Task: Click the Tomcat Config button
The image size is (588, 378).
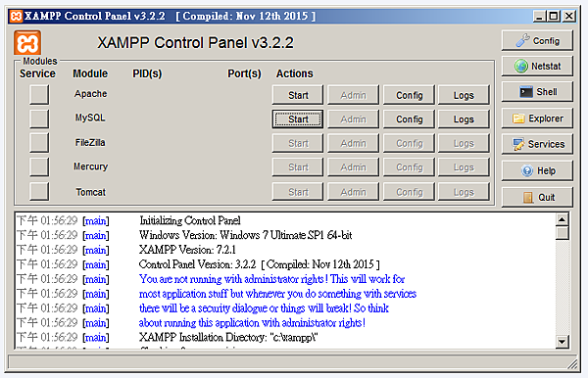Action: [409, 192]
